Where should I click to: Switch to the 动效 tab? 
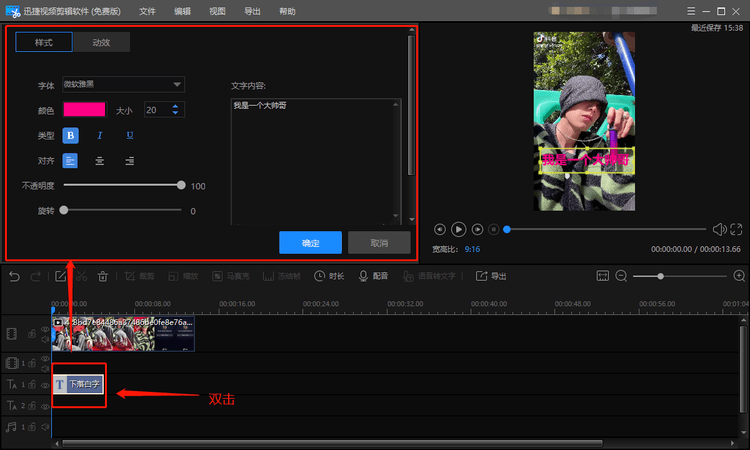coord(101,43)
